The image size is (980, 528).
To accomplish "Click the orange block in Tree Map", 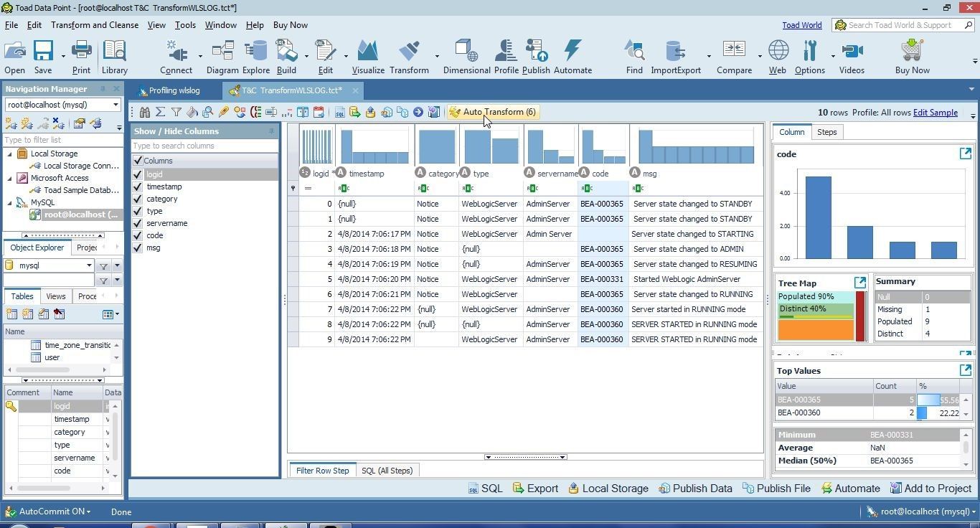I will click(816, 330).
